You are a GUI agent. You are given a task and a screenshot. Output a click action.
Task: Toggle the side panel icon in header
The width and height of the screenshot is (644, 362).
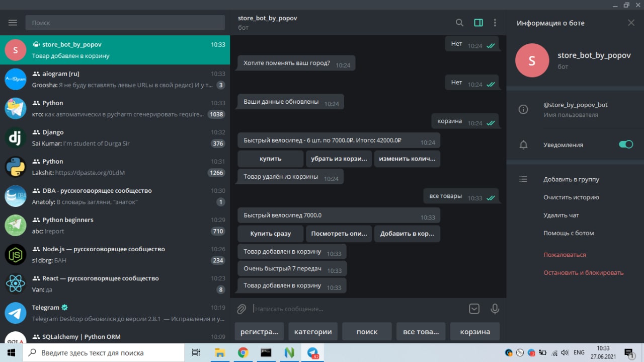click(x=478, y=23)
